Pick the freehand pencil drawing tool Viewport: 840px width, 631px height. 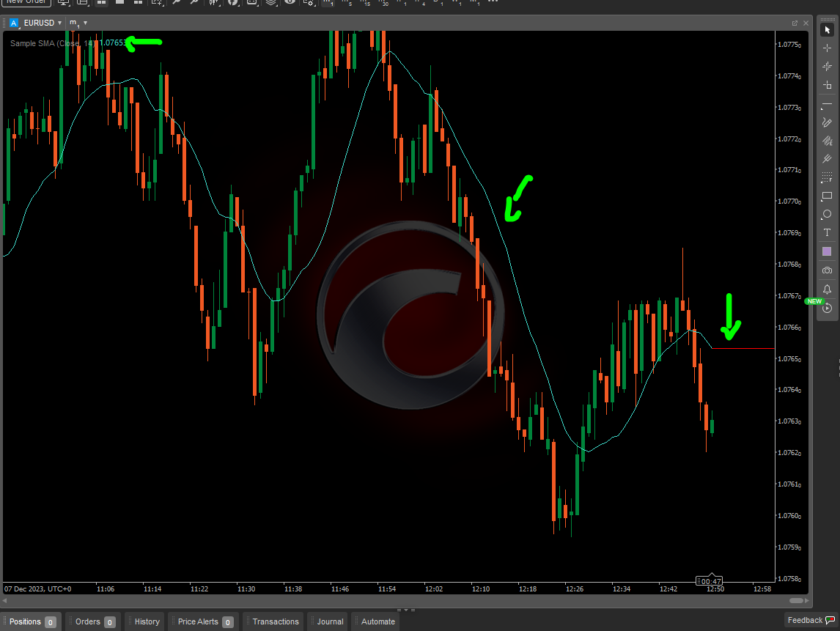827,122
